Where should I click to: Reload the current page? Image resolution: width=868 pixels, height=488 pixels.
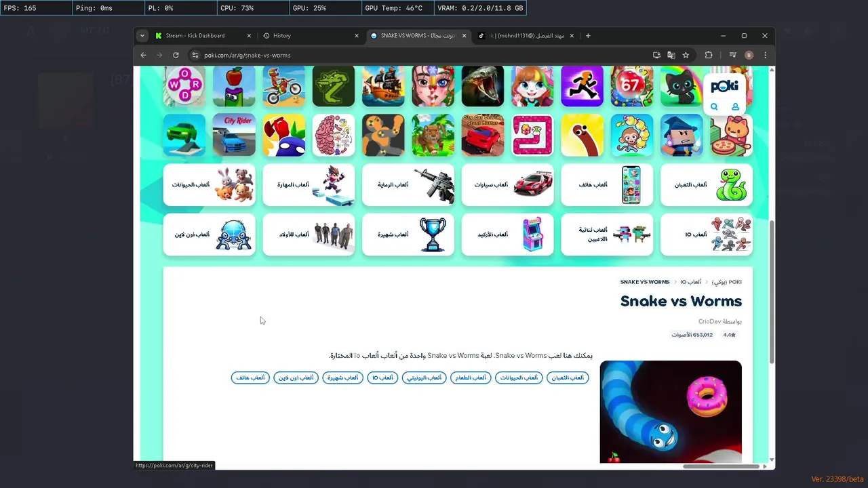tap(176, 55)
